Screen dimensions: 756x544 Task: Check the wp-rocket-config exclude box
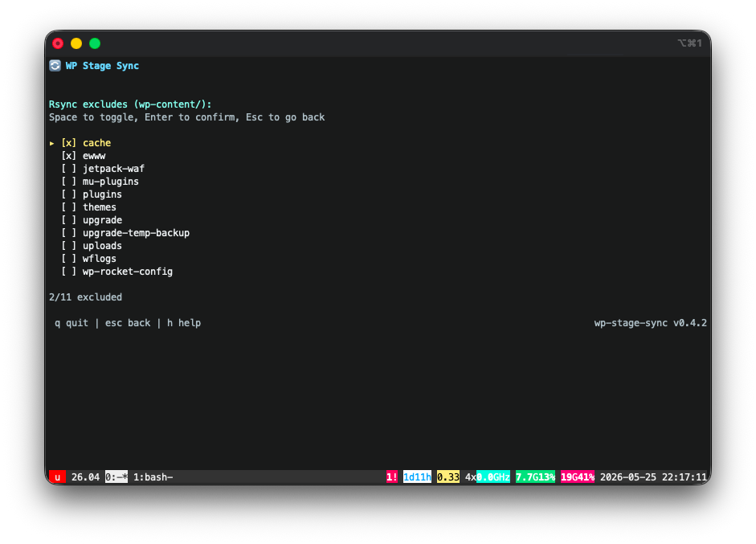click(68, 272)
